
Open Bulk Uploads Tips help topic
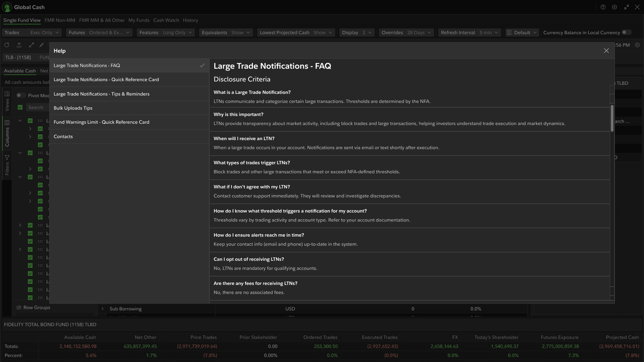pyautogui.click(x=73, y=108)
